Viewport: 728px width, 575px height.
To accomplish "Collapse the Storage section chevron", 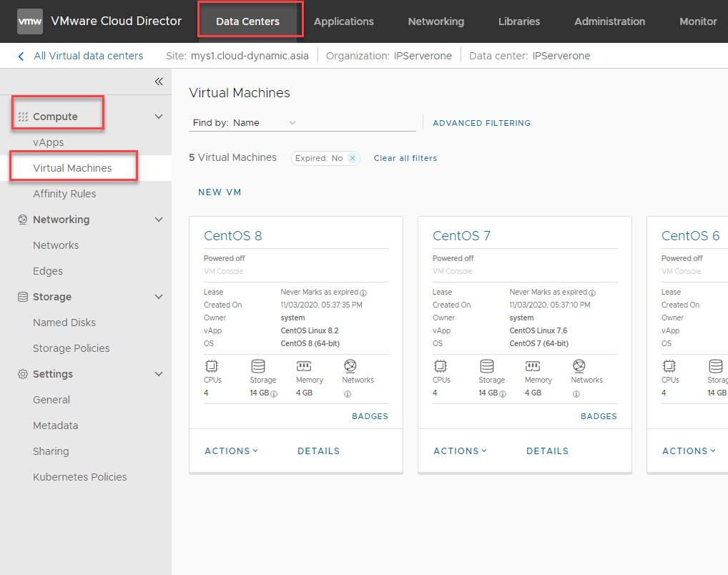I will point(159,297).
